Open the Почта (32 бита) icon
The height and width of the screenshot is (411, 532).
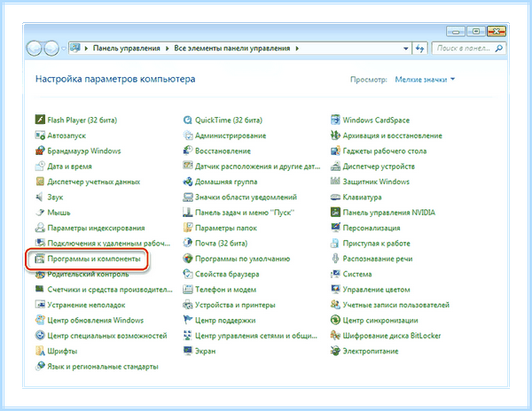pyautogui.click(x=188, y=243)
